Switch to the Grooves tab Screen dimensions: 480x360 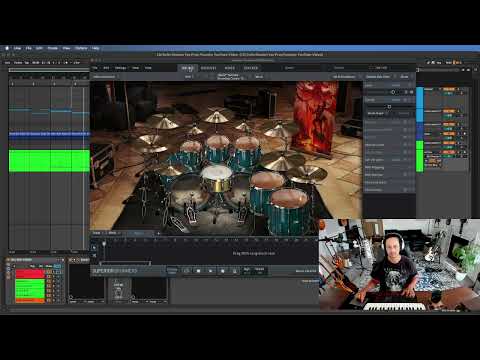pos(208,68)
